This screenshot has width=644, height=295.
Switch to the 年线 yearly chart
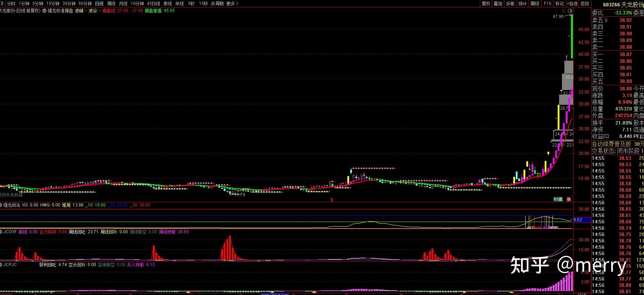pyautogui.click(x=180, y=4)
